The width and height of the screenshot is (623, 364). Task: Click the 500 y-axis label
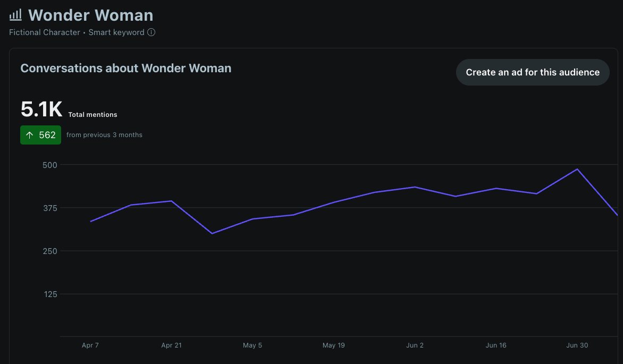pyautogui.click(x=50, y=165)
